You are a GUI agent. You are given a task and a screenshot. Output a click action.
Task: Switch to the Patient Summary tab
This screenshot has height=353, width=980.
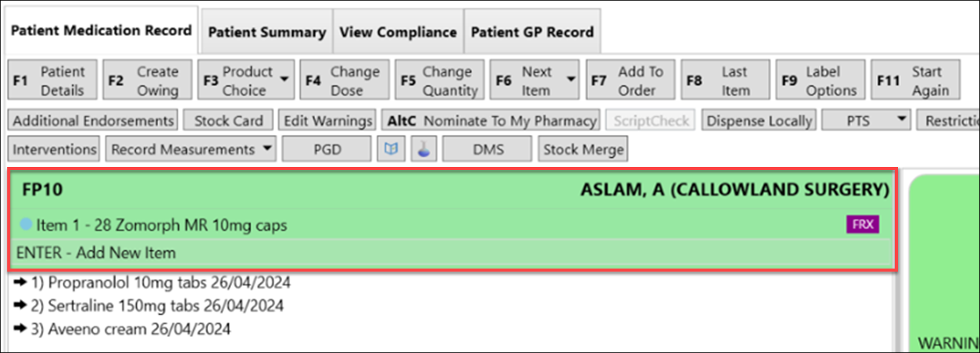point(266,32)
